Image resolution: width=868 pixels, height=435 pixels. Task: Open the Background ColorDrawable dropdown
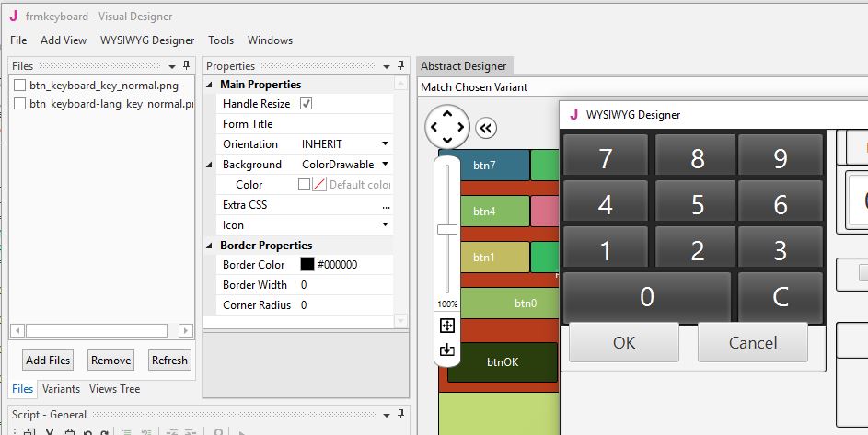click(386, 165)
